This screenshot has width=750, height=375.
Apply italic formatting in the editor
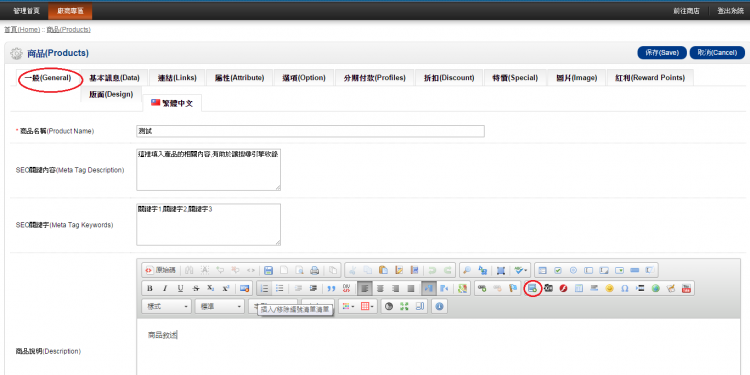(x=165, y=288)
